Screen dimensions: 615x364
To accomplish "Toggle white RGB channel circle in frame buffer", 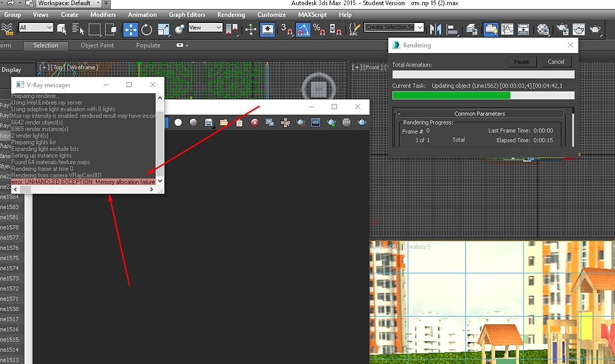I will (178, 123).
